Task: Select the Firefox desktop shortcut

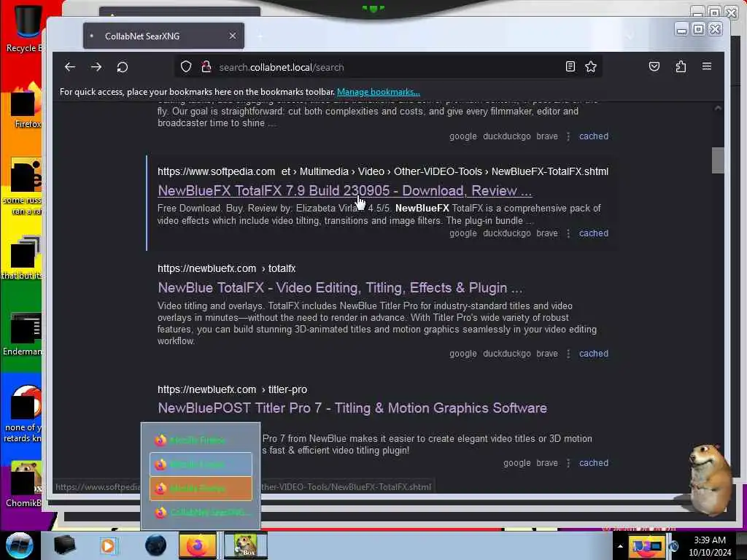Action: pyautogui.click(x=26, y=107)
